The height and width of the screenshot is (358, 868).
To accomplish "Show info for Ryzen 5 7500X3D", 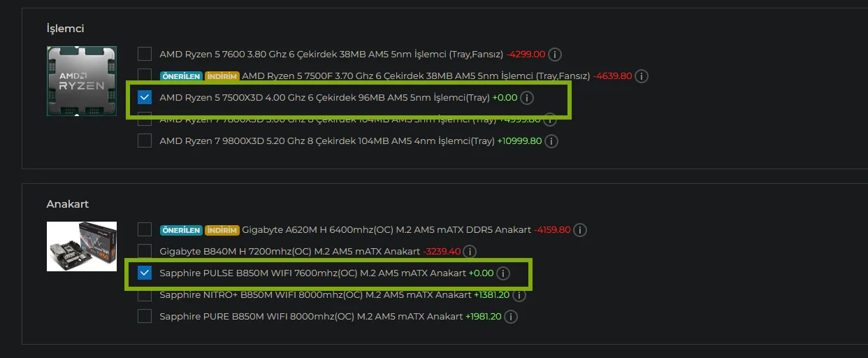I will pos(527,98).
